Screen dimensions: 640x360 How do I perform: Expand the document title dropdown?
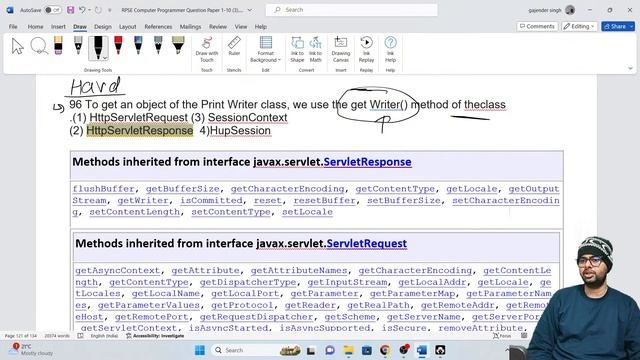[250, 10]
